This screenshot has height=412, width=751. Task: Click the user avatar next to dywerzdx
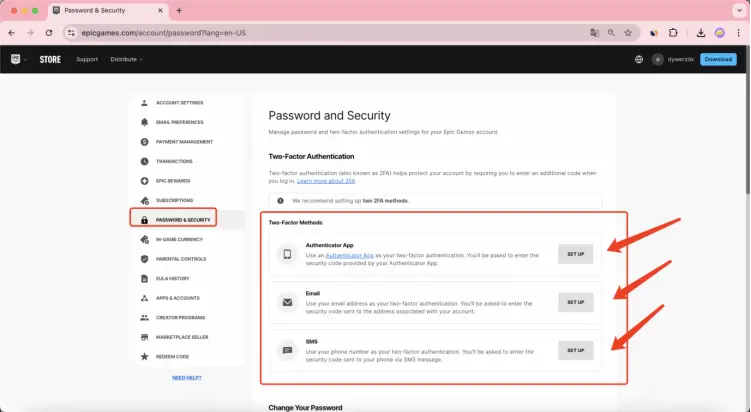(658, 59)
